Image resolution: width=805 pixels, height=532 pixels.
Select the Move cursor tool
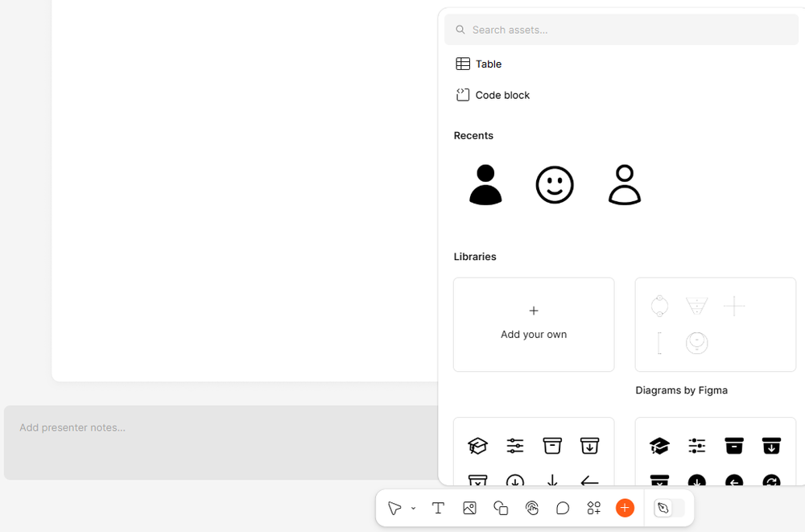click(394, 508)
